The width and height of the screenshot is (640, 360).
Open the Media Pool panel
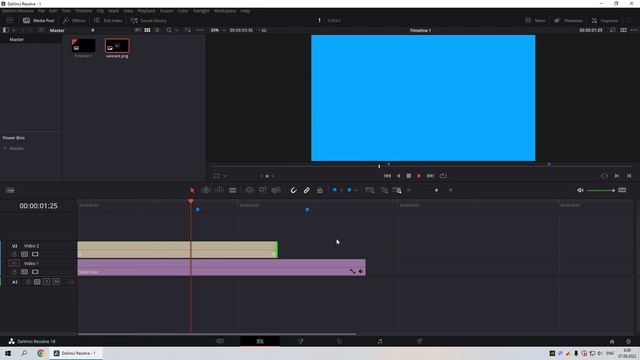(x=39, y=20)
